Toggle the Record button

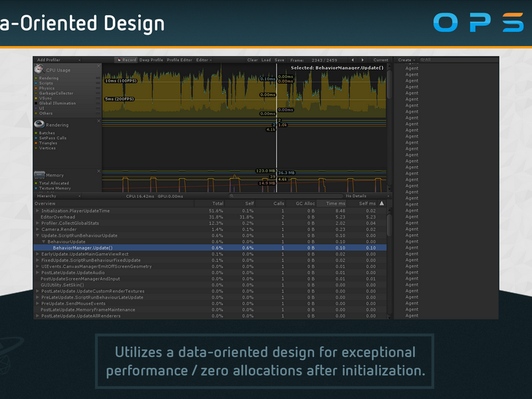126,60
